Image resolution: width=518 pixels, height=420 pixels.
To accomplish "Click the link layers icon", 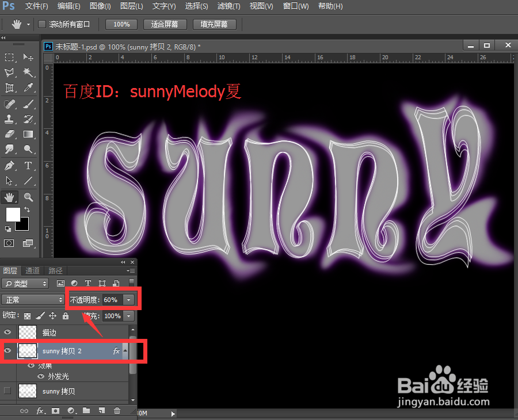I will [x=24, y=411].
